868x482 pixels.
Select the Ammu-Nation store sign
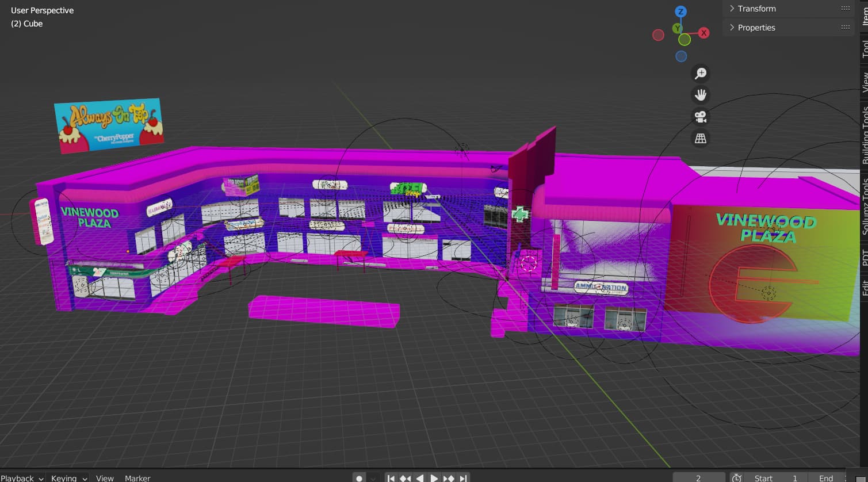(601, 287)
